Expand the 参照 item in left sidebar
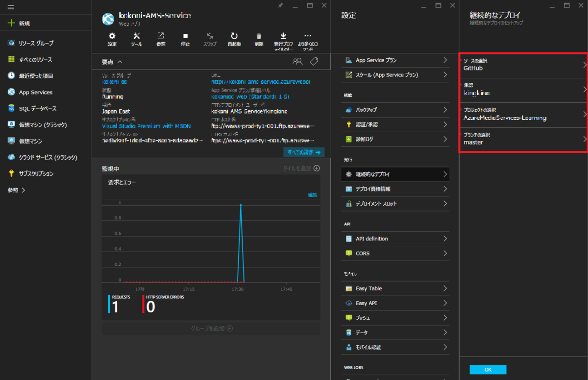588x380 pixels. [17, 190]
